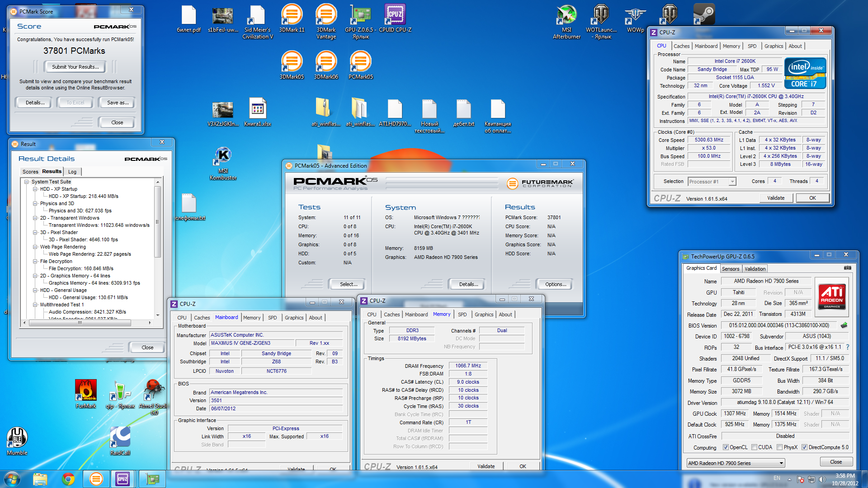Image resolution: width=868 pixels, height=488 pixels.
Task: Click Options... in the PCMark05 window
Action: (555, 284)
